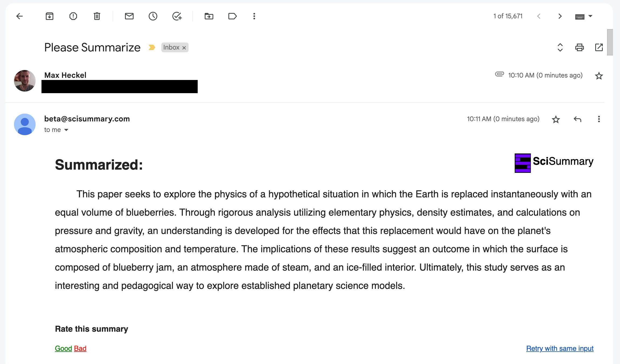Screen dimensions: 620x364
Task: Mark the email as unread
Action: (129, 16)
